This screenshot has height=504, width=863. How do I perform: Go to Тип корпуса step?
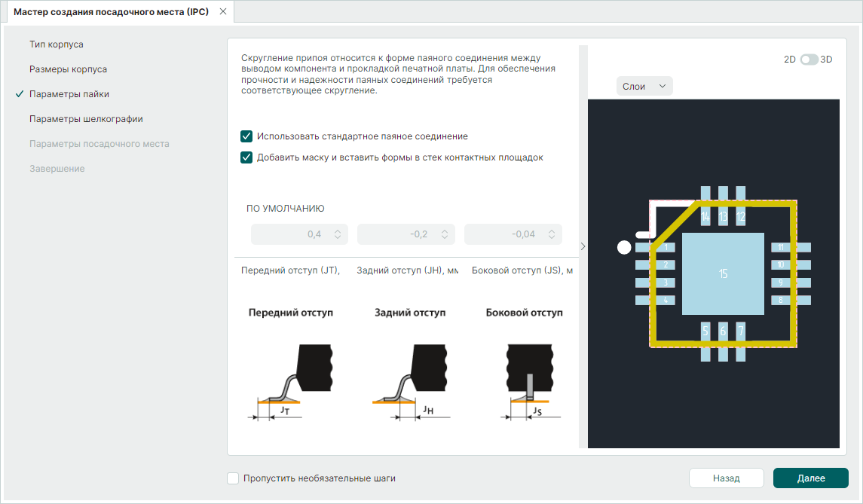tap(56, 44)
